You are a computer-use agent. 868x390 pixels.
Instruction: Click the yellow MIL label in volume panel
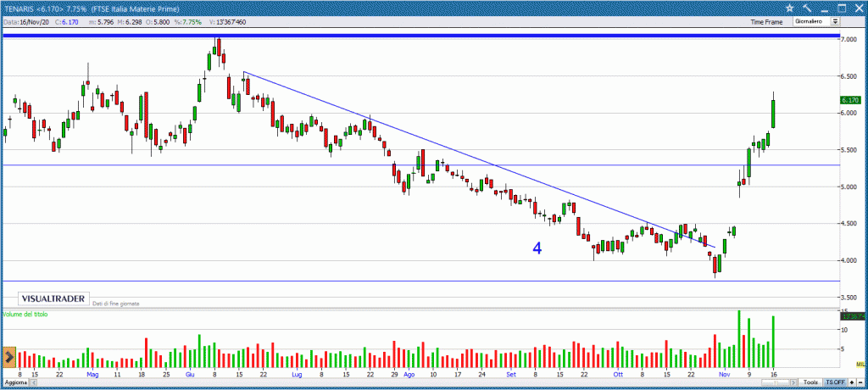tap(860, 364)
